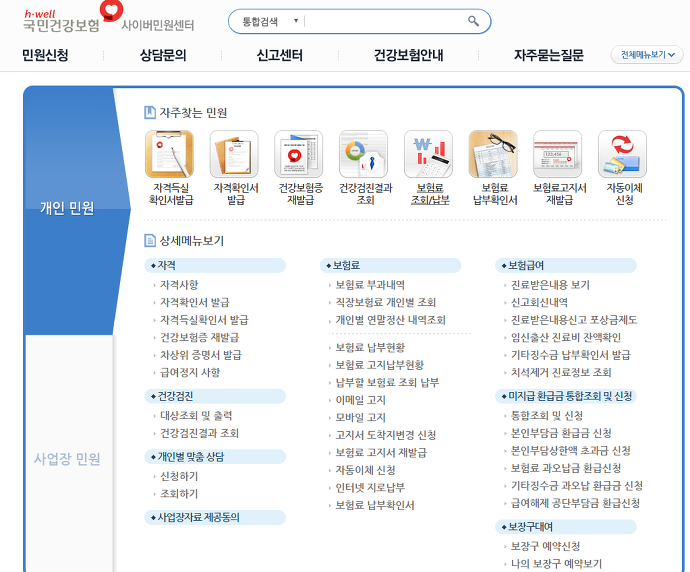Open the 임신출산 진료비 잔액확인 link
Viewport: 690px width, 572px height.
click(x=565, y=337)
